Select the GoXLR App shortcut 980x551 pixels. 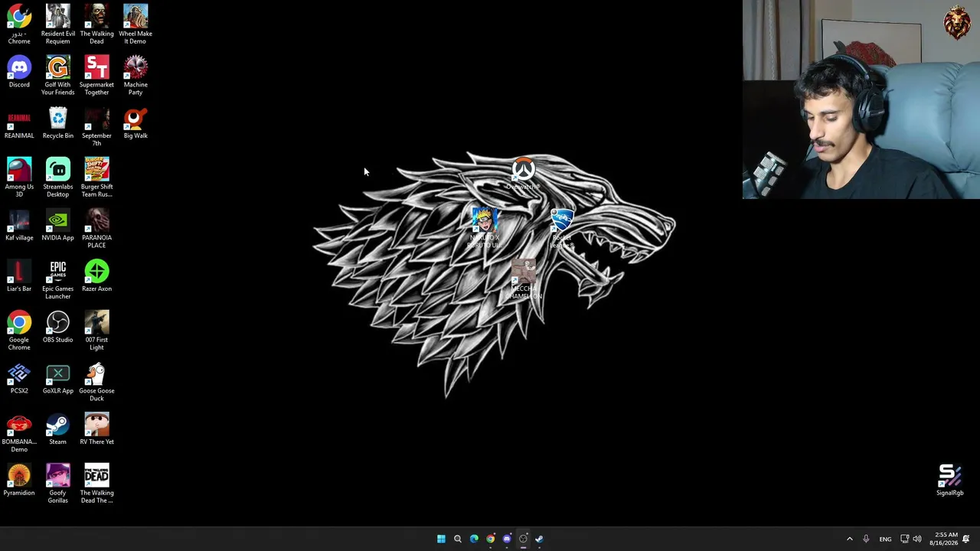tap(58, 378)
